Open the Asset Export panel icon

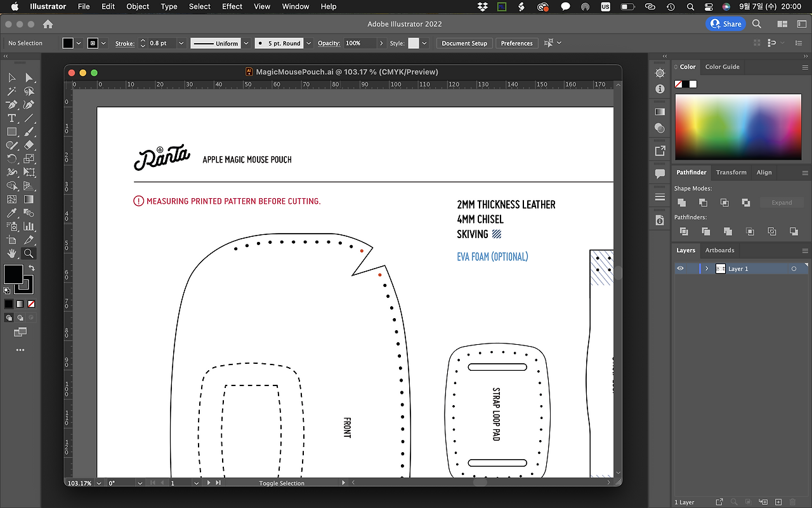660,151
